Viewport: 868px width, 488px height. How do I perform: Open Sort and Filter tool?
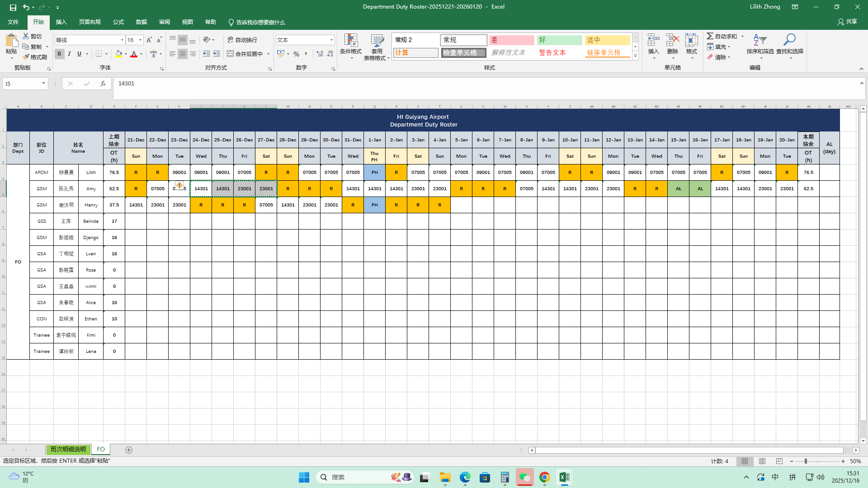pyautogui.click(x=759, y=42)
